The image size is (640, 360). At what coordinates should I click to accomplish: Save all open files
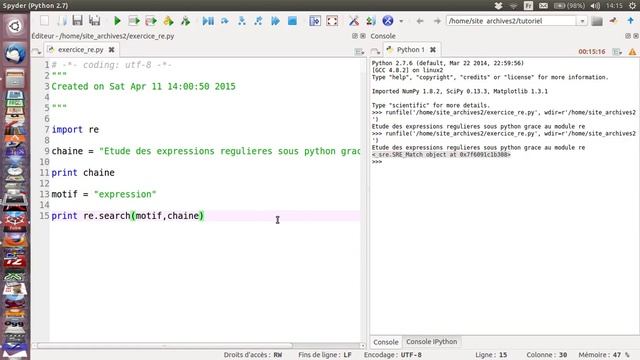pyautogui.click(x=94, y=21)
